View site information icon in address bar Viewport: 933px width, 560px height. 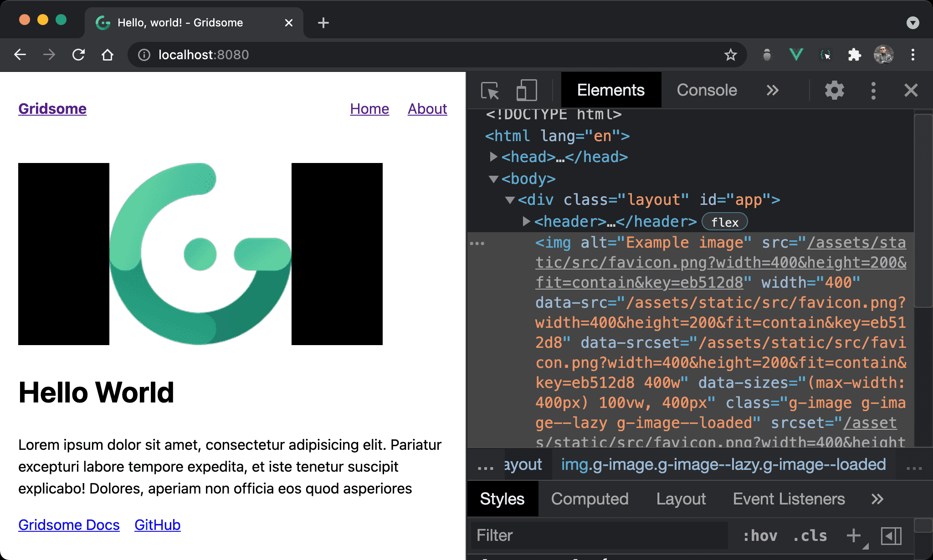(x=144, y=55)
